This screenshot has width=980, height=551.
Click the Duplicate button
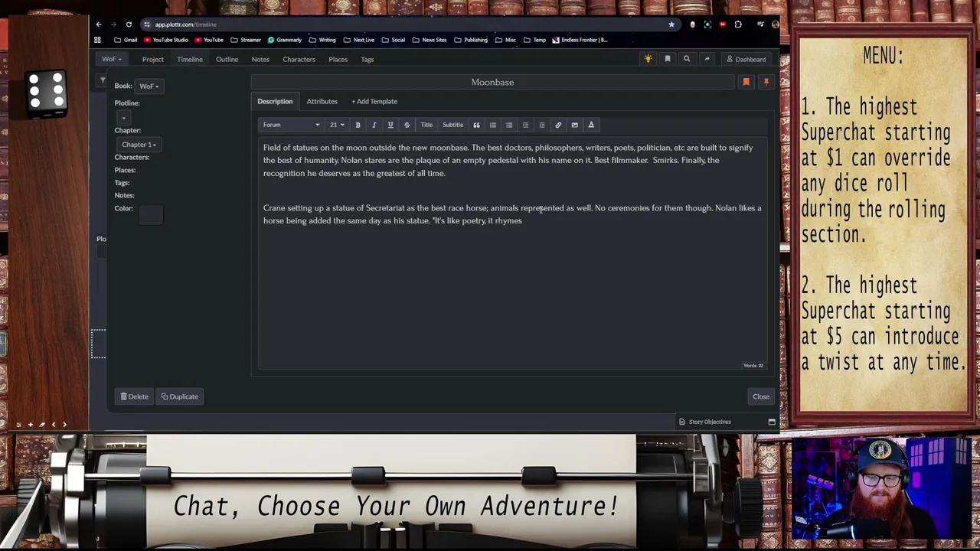click(x=180, y=396)
